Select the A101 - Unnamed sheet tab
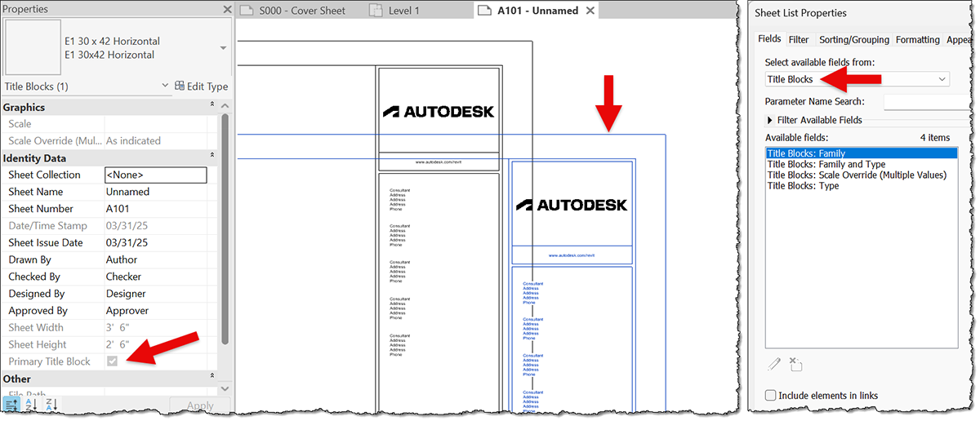The height and width of the screenshot is (421, 980). pos(537,11)
